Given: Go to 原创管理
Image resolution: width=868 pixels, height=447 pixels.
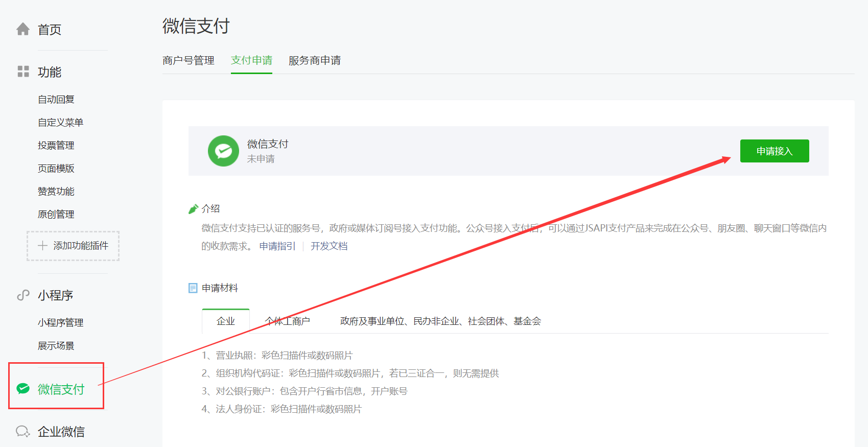Looking at the screenshot, I should pos(56,215).
